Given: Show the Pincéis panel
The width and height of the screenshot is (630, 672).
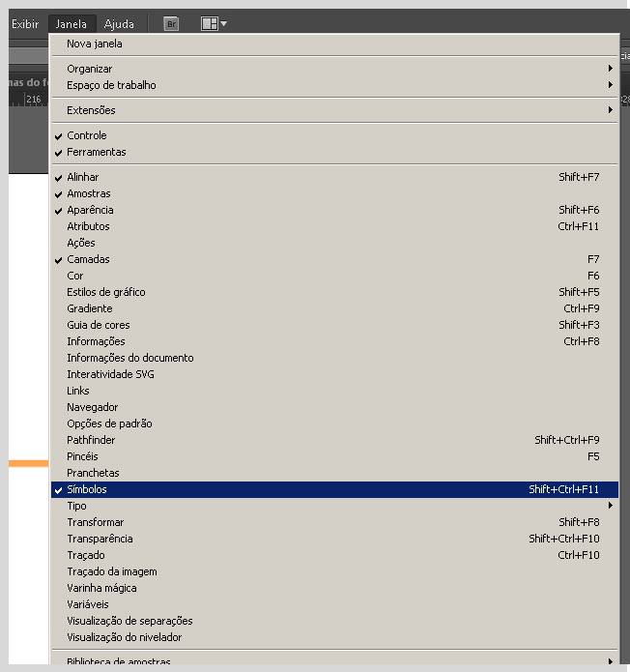Looking at the screenshot, I should (335, 456).
